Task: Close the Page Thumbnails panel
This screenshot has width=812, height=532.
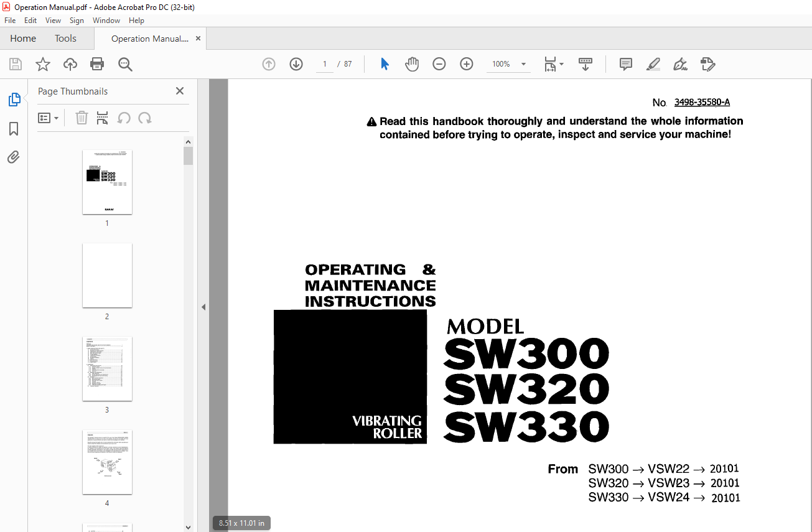Action: pos(180,91)
